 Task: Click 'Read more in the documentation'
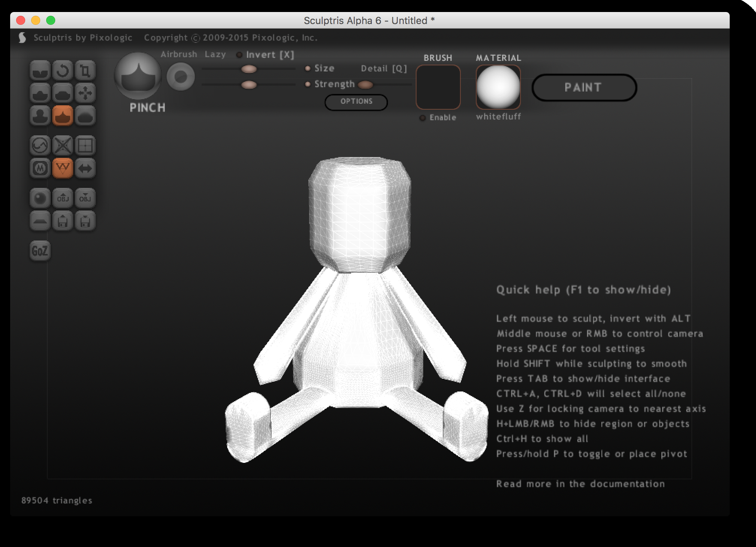pyautogui.click(x=581, y=484)
